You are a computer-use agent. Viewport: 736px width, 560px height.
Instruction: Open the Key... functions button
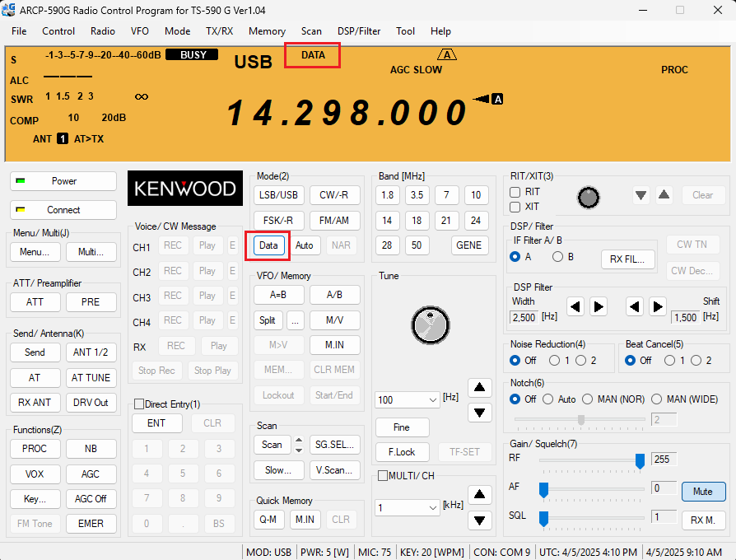tap(35, 499)
